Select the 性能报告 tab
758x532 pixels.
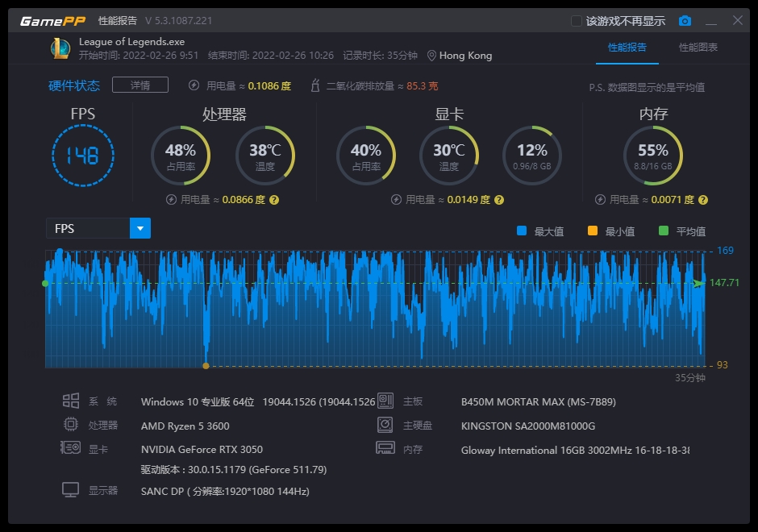click(x=627, y=48)
